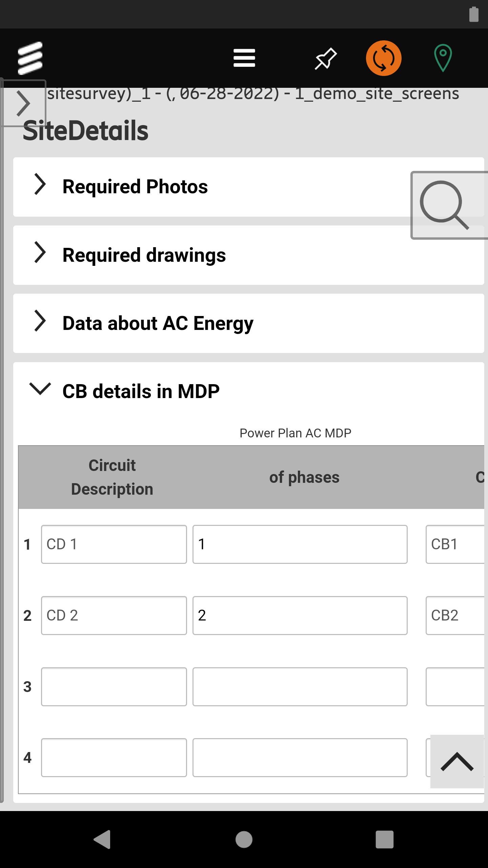Screen dimensions: 488x868
Task: Tap the Android back navigation button
Action: [x=102, y=839]
